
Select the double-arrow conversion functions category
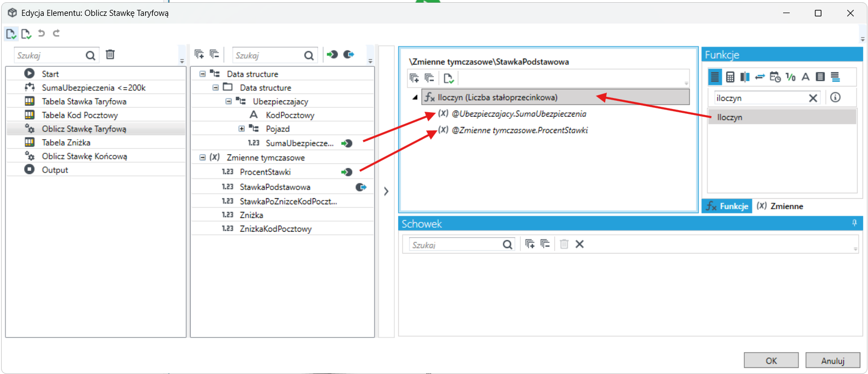click(x=760, y=77)
